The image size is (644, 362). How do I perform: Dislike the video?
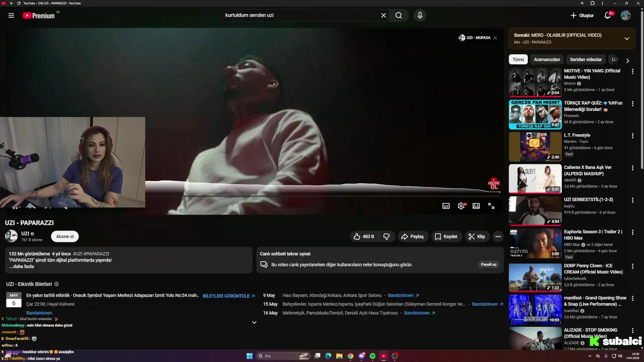[x=386, y=236]
